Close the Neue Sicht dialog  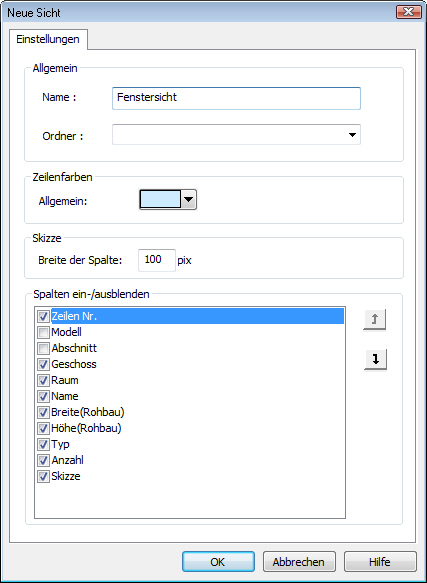tap(409, 12)
